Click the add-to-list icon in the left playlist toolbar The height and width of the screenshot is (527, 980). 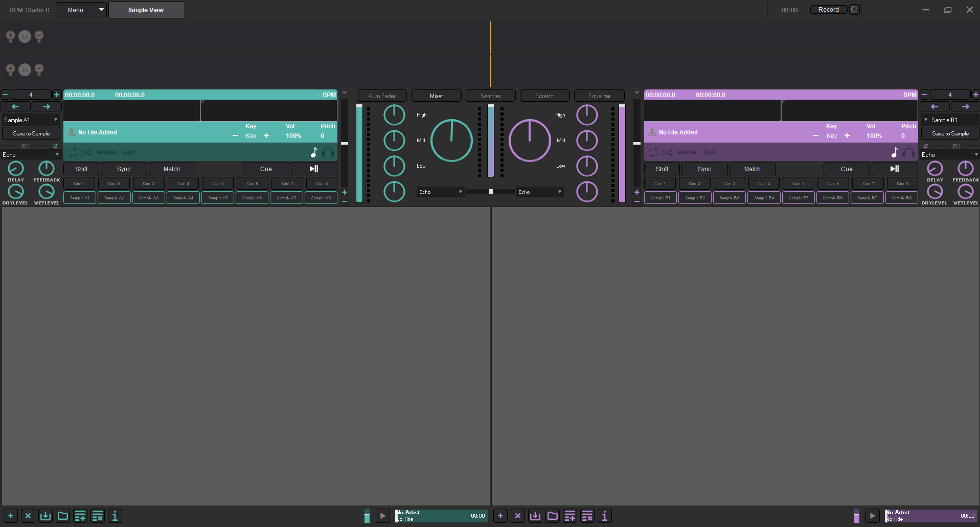pyautogui.click(x=80, y=516)
